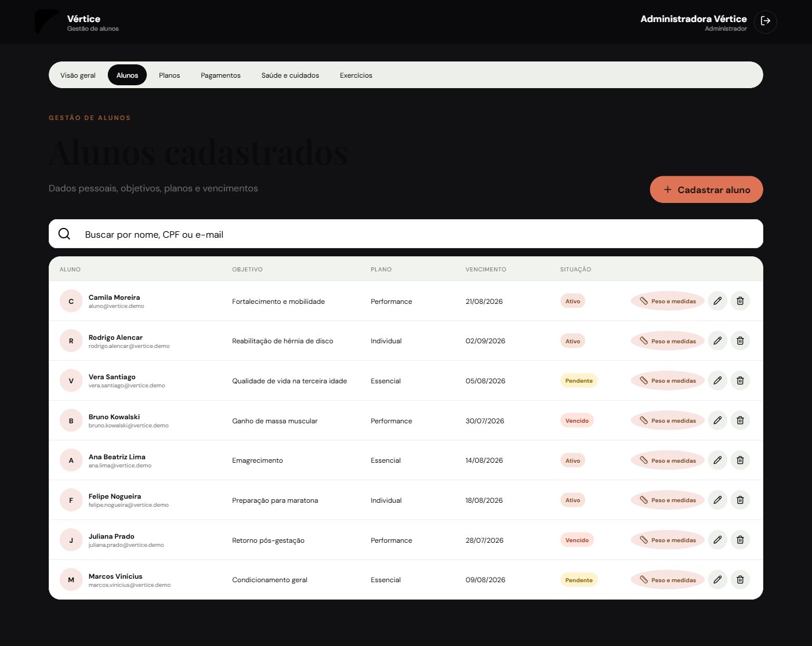The width and height of the screenshot is (812, 646).
Task: Edit Marcos Vinícius with the pencil icon
Action: 717,579
